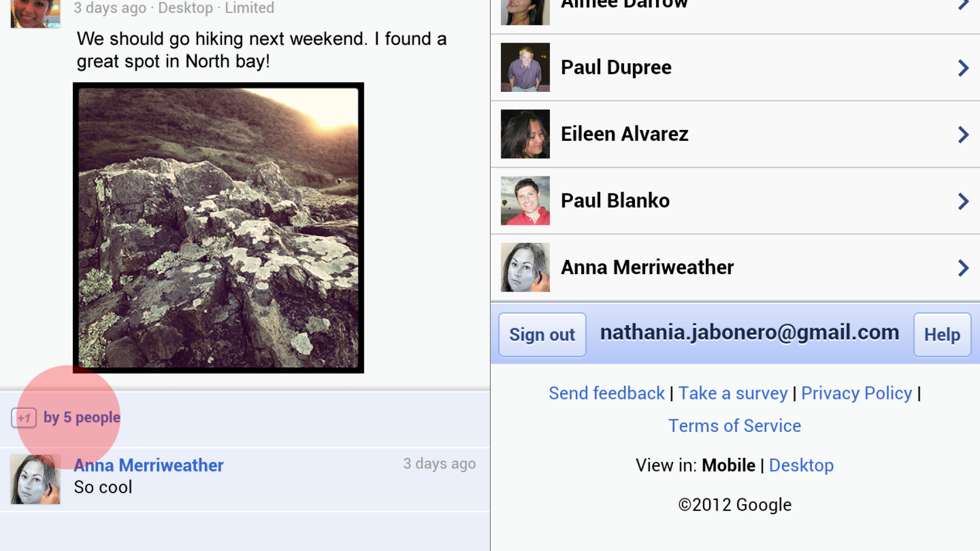The width and height of the screenshot is (980, 551).
Task: Switch to Desktop view
Action: pyautogui.click(x=801, y=466)
